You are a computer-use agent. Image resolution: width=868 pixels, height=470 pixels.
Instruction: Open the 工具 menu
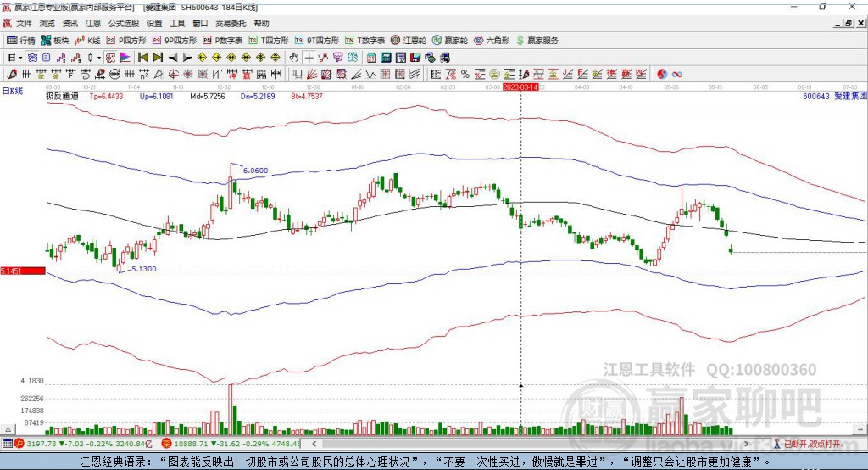coord(177,23)
